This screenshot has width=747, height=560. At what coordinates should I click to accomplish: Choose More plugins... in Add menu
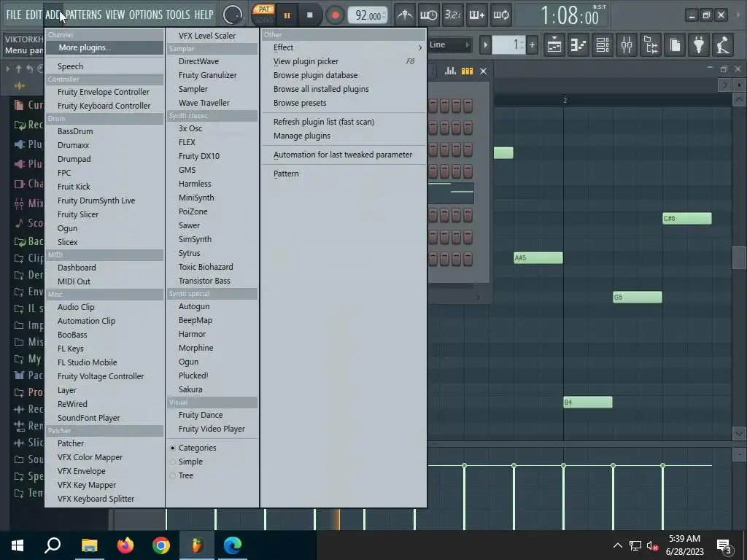coord(105,47)
